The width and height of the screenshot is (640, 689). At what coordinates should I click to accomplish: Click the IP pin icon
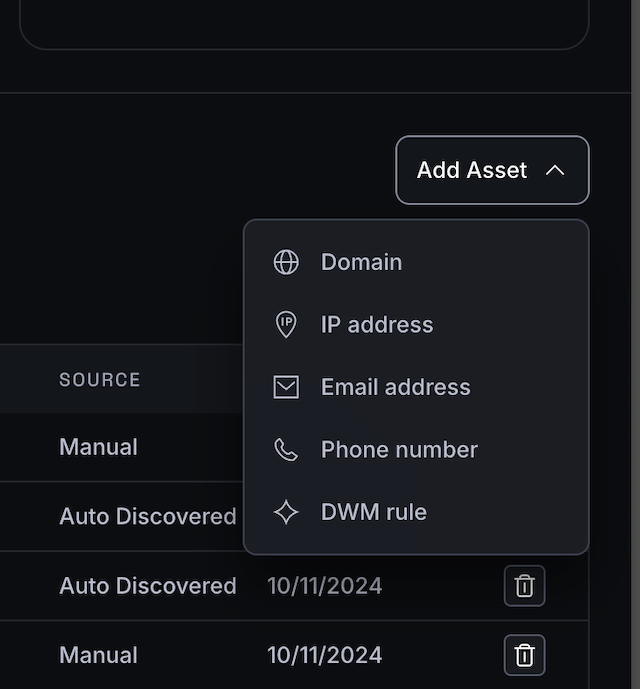pos(286,324)
